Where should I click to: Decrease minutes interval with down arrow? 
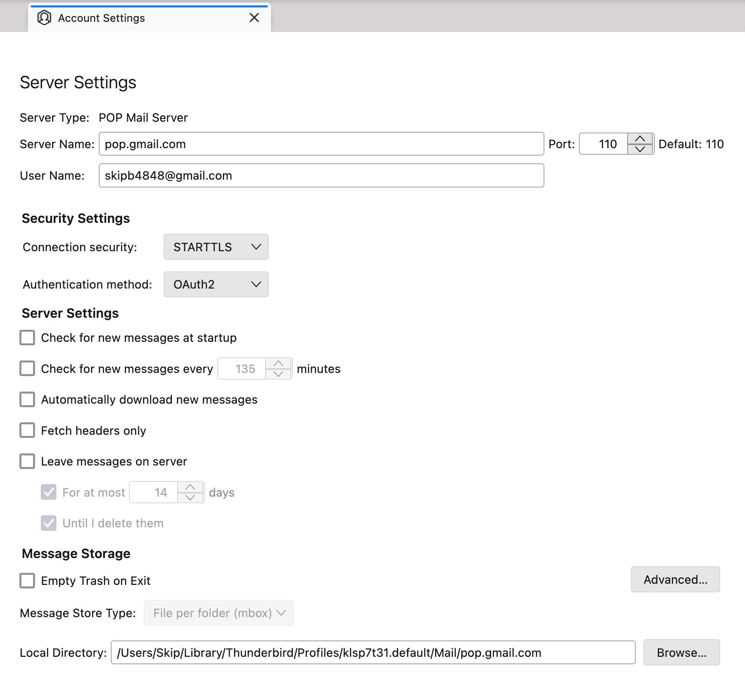[x=278, y=374]
